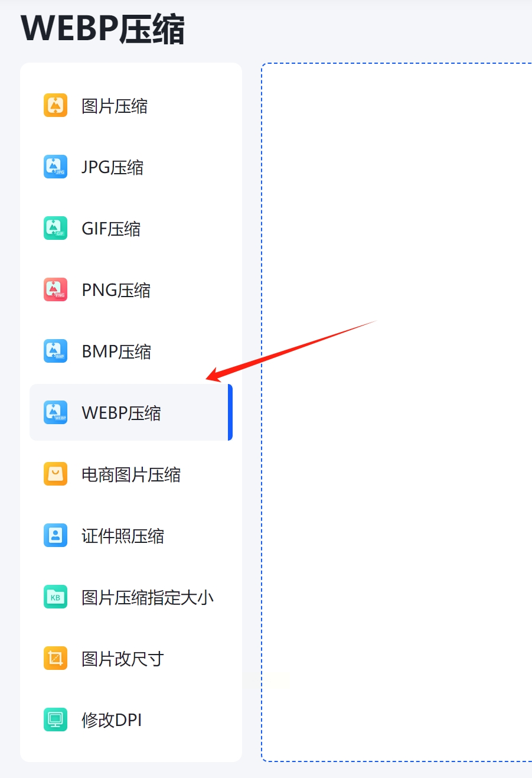Screen dimensions: 532x778
Task: Click the 修改DPI monitor icon
Action: click(x=56, y=720)
